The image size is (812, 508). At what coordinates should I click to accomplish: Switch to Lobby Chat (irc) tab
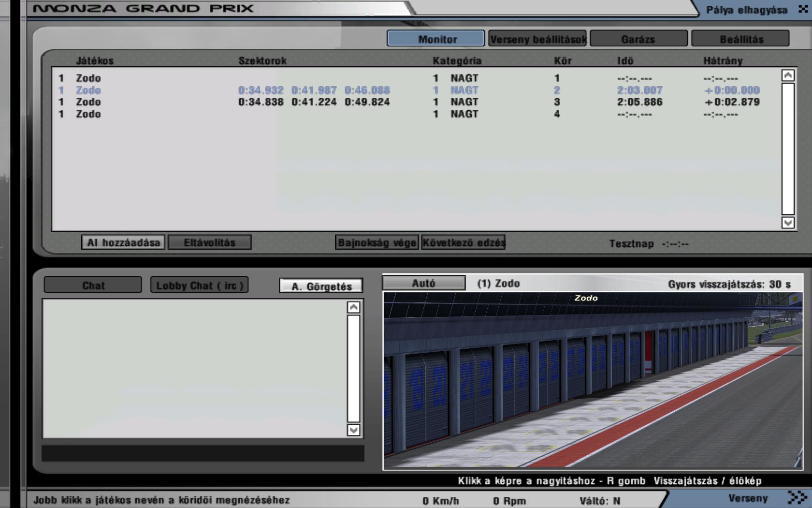[x=200, y=285]
